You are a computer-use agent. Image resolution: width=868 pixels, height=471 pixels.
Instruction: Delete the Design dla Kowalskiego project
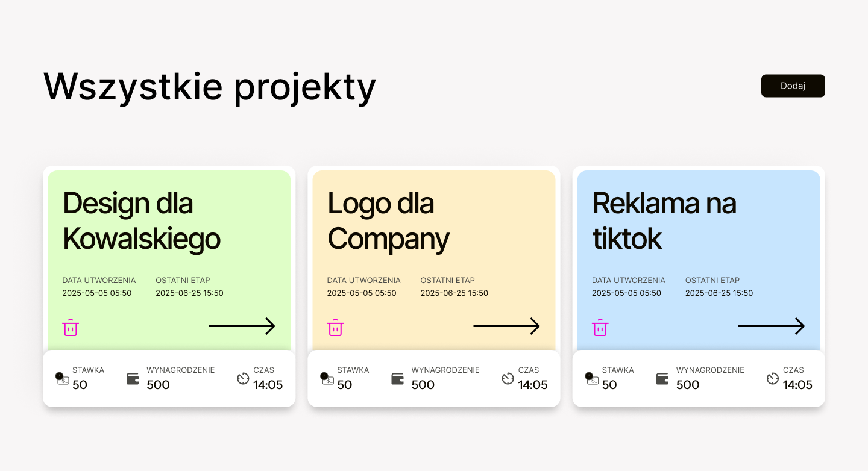71,328
